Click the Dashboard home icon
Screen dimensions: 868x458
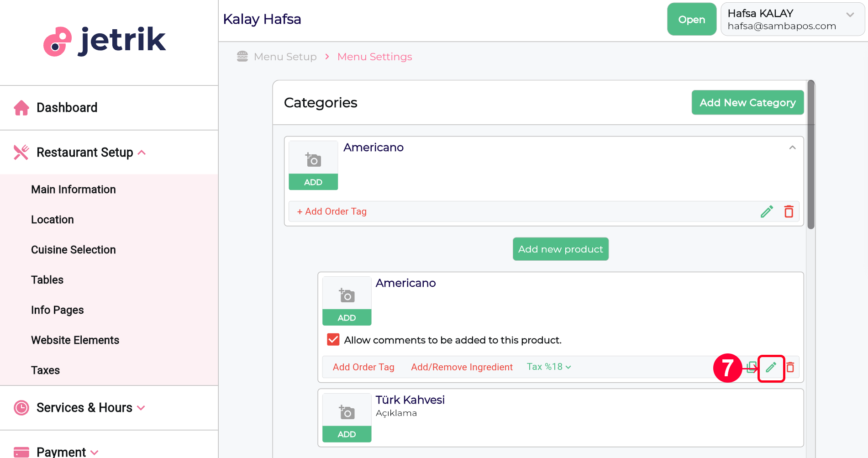(21, 108)
